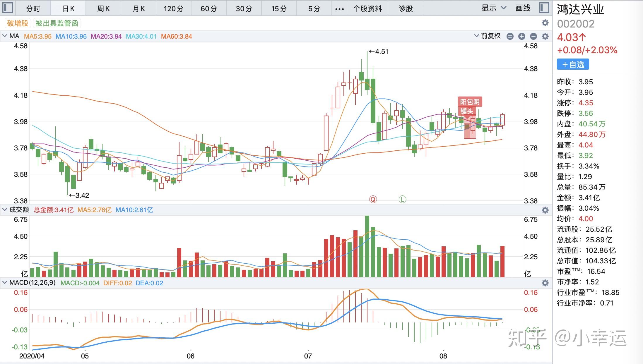
Task: Toggle the right info panel icon
Action: (544, 8)
